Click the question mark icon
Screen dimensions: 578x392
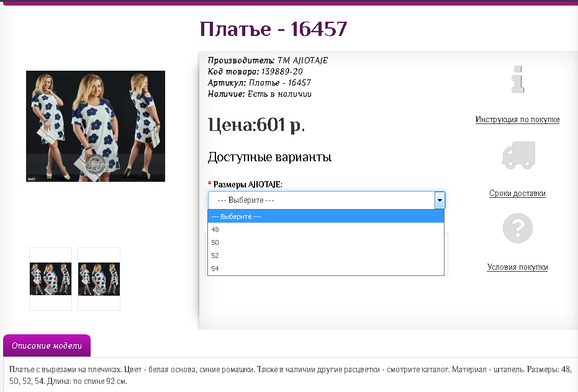518,228
